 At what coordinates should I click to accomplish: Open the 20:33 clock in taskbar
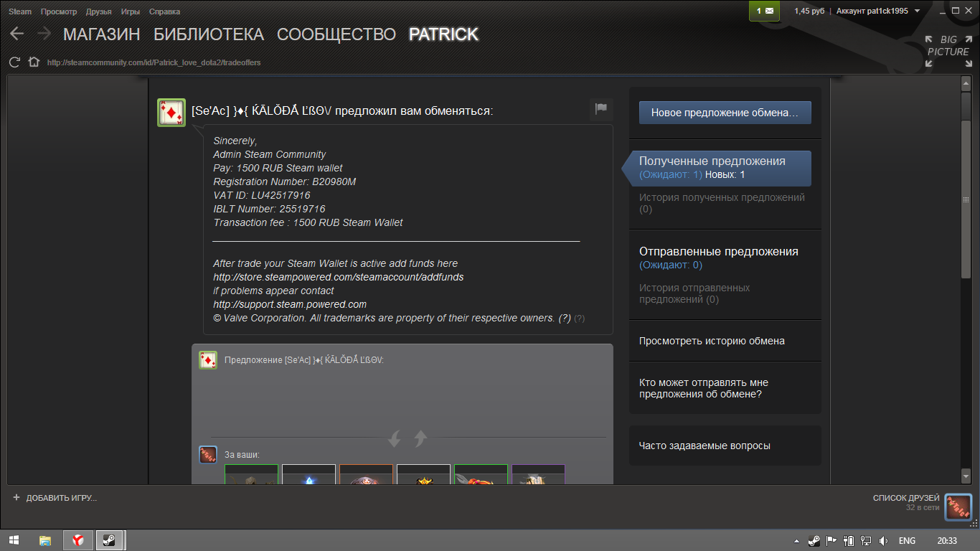tap(947, 540)
